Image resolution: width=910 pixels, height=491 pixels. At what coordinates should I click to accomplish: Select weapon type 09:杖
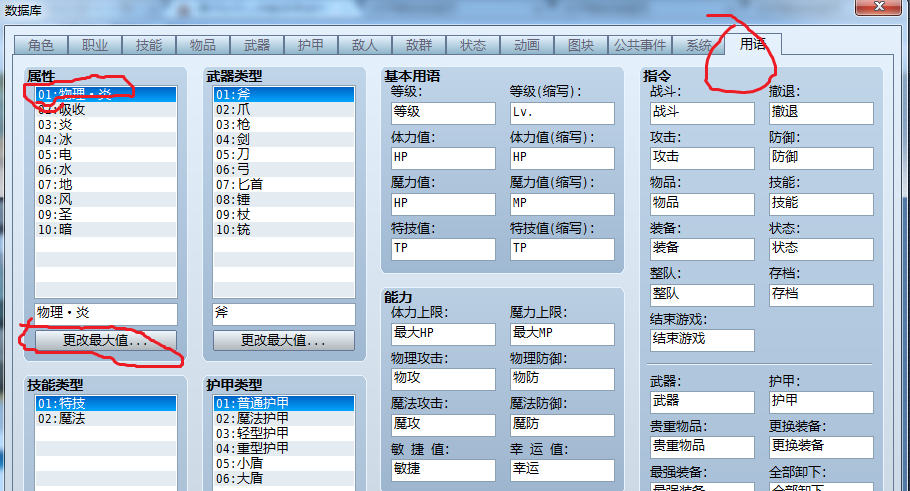pos(284,215)
